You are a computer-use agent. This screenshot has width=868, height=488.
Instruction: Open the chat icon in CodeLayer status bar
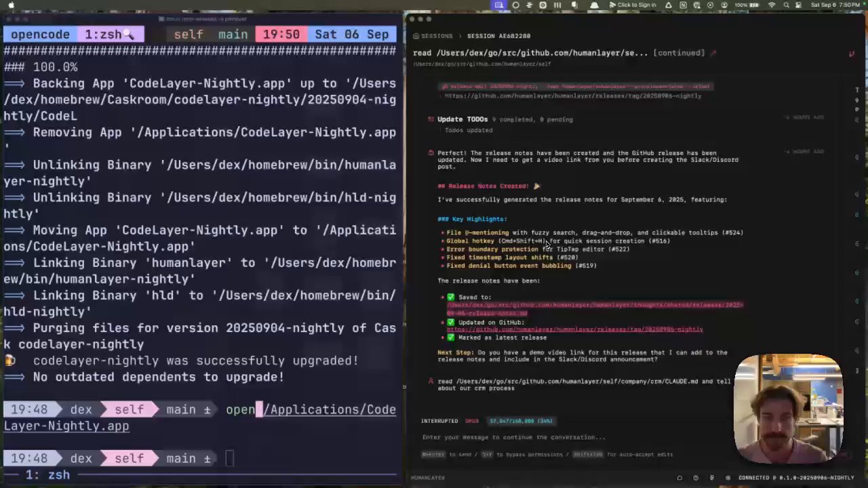click(679, 478)
